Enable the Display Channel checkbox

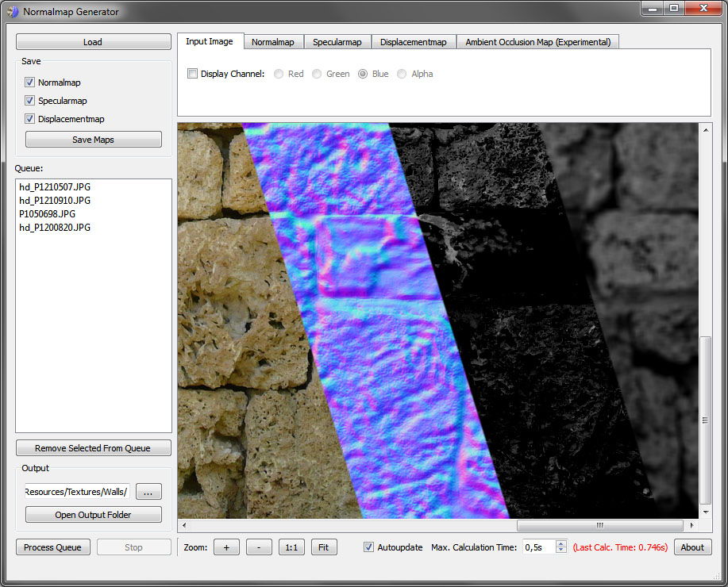click(192, 73)
